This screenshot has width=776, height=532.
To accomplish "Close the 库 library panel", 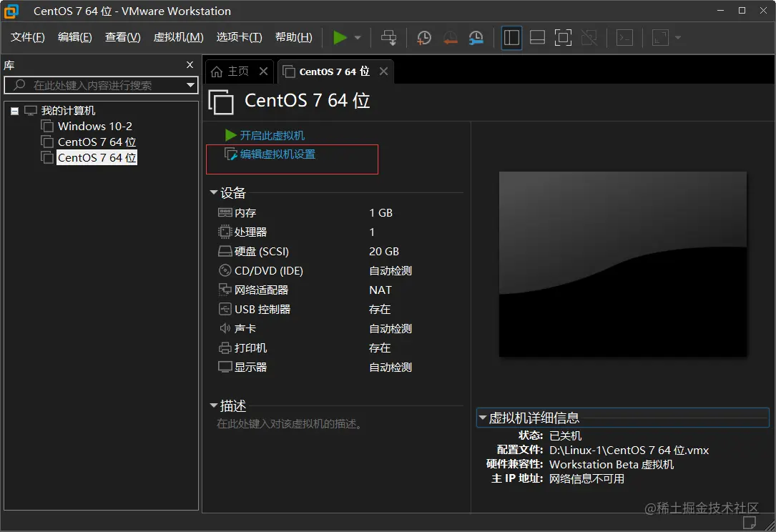I will tap(190, 65).
